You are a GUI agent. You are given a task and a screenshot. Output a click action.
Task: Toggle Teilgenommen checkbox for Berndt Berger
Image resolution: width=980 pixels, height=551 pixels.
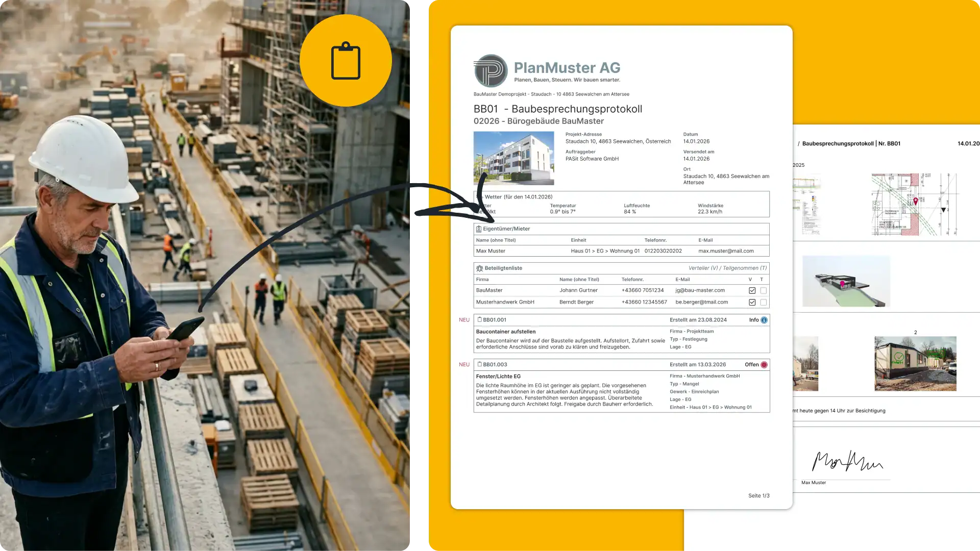point(763,302)
